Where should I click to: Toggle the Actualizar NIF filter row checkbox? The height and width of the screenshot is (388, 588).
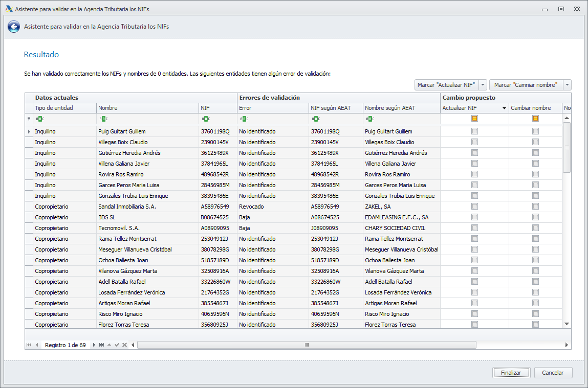(474, 119)
